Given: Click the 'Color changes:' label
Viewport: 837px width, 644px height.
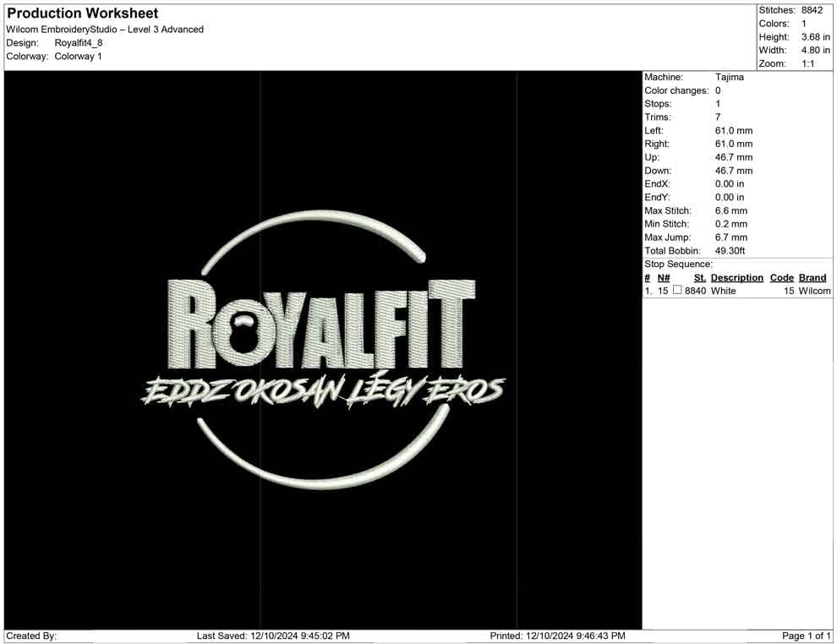Looking at the screenshot, I should click(x=676, y=90).
